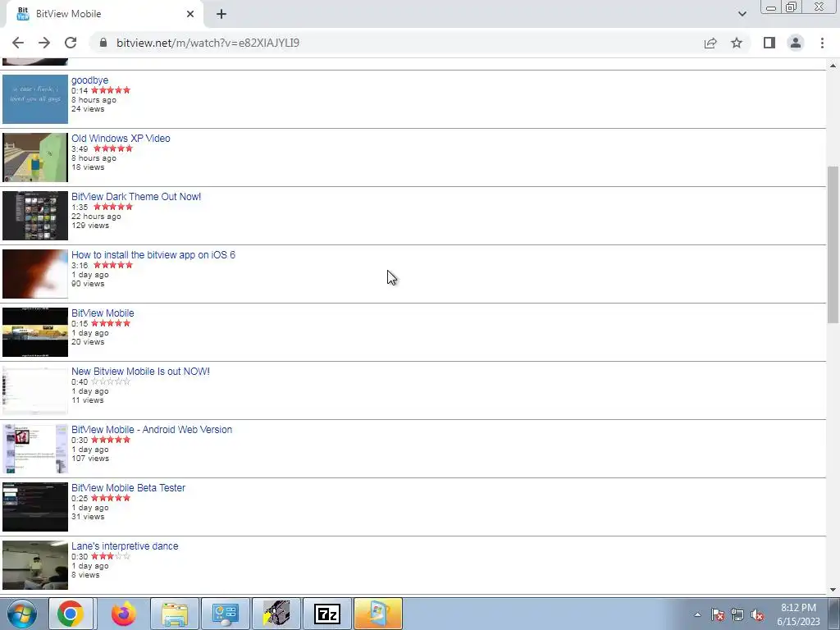Open 'BitView Dark Theme Out Now!' link

pyautogui.click(x=136, y=197)
